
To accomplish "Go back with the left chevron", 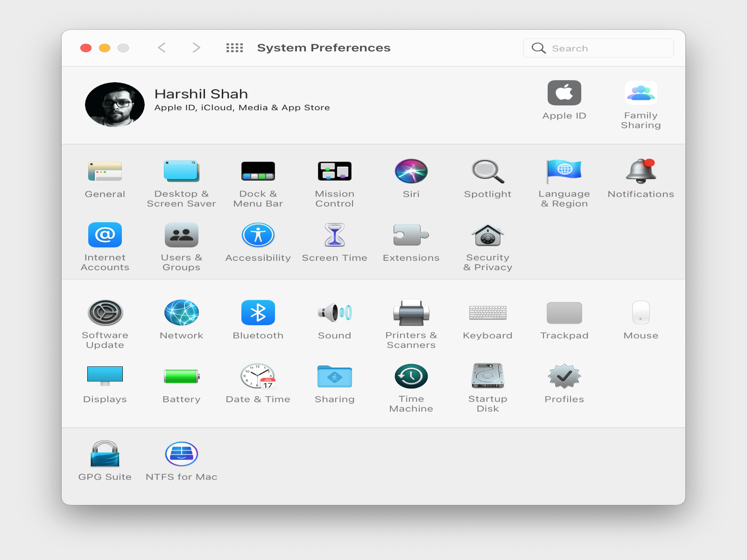I will tap(162, 48).
